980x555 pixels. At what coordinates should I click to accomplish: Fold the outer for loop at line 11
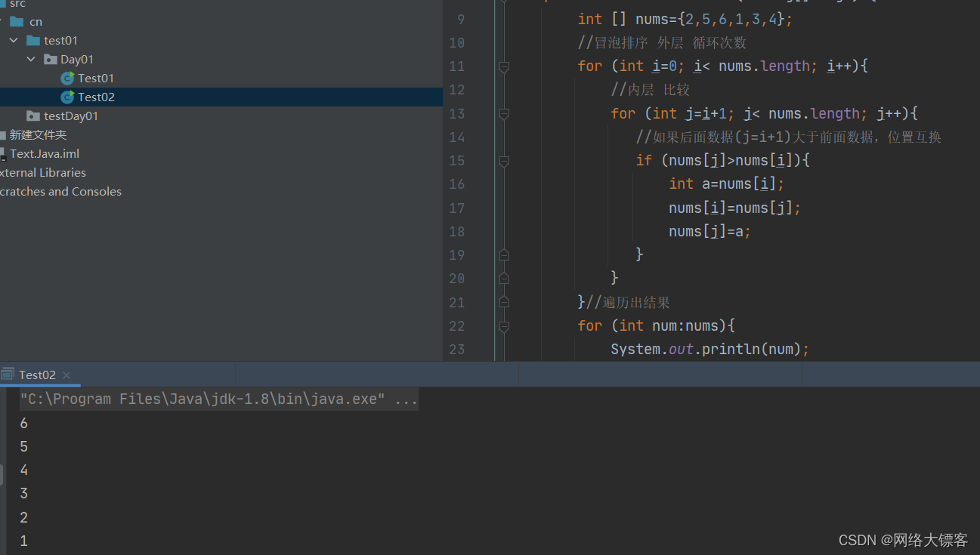click(x=504, y=66)
